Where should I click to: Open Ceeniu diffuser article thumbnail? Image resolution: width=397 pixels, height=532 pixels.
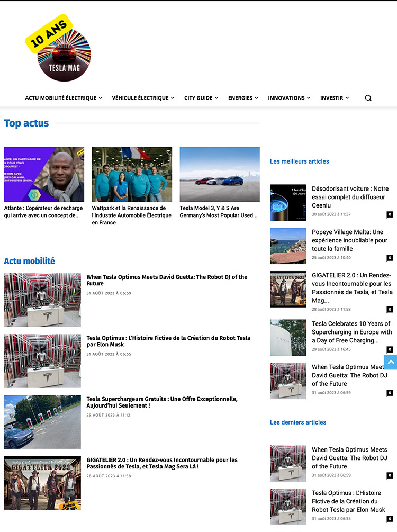click(288, 203)
